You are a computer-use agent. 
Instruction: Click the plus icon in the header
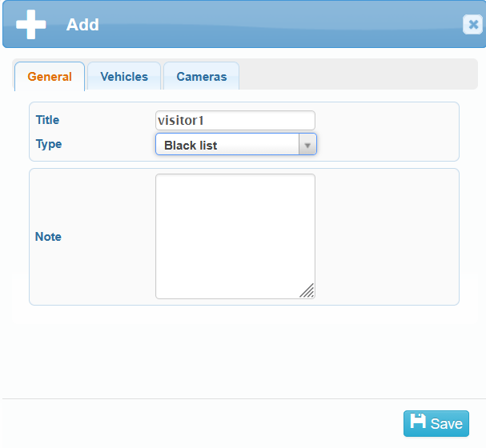[30, 24]
